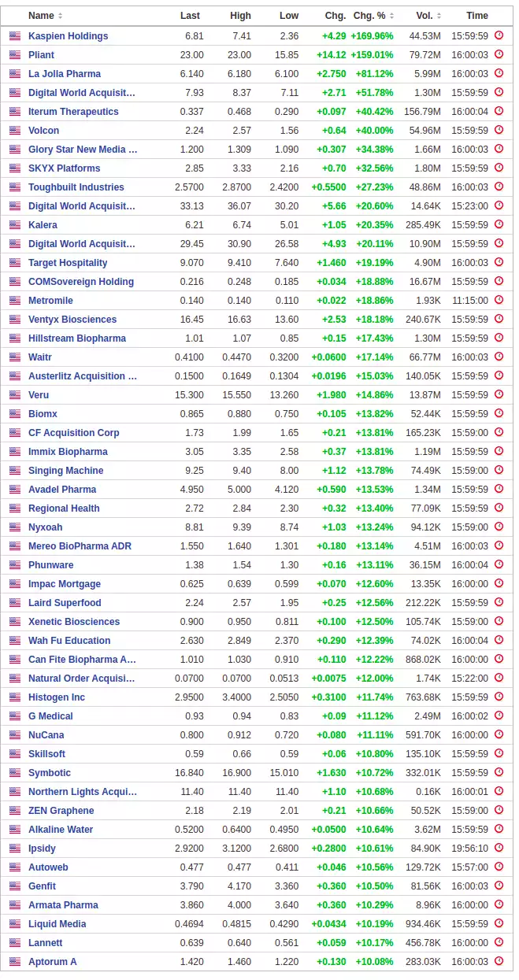The height and width of the screenshot is (980, 519).
Task: Click the Last column header
Action: pyautogui.click(x=190, y=16)
